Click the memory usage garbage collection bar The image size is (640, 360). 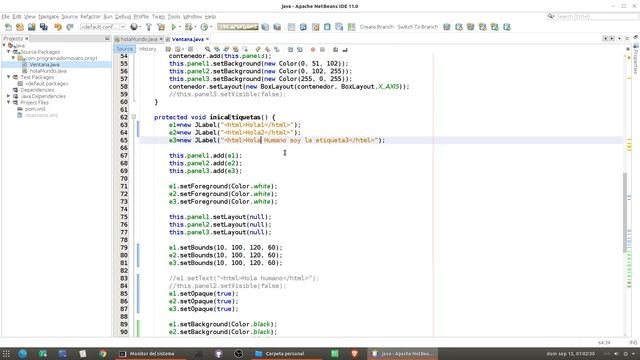[238, 27]
